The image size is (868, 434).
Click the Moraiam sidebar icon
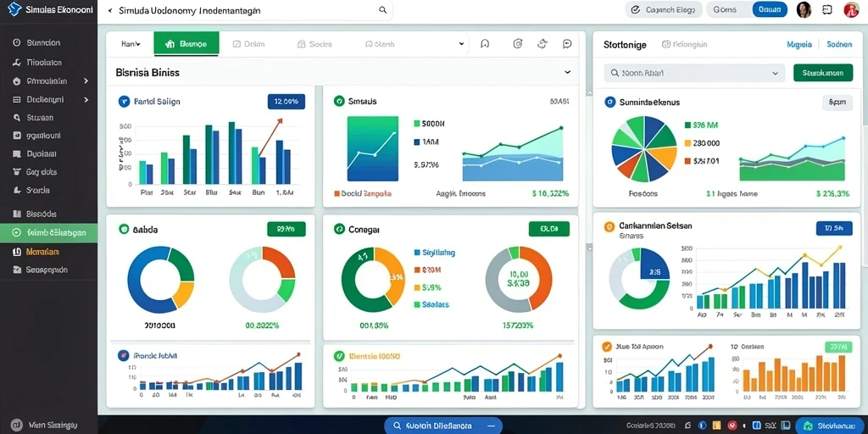pyautogui.click(x=16, y=252)
